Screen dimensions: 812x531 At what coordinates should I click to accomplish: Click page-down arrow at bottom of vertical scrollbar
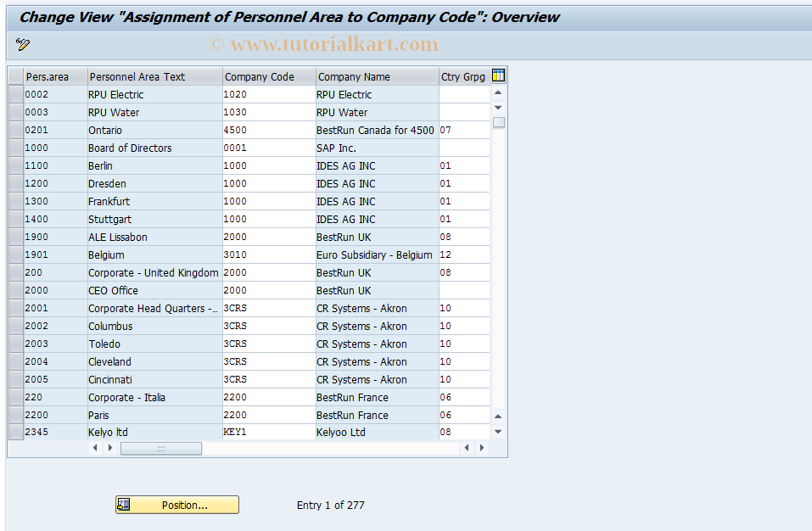(x=498, y=432)
